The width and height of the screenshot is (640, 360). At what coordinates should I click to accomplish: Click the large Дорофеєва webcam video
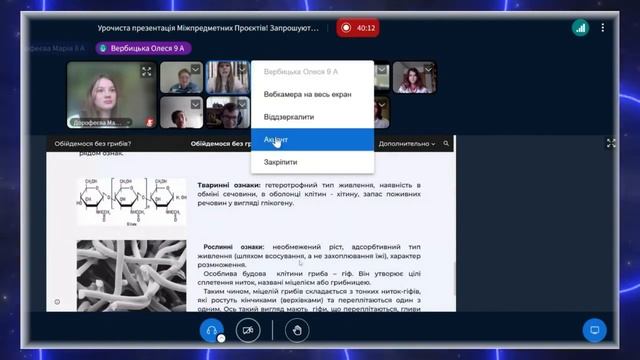111,95
